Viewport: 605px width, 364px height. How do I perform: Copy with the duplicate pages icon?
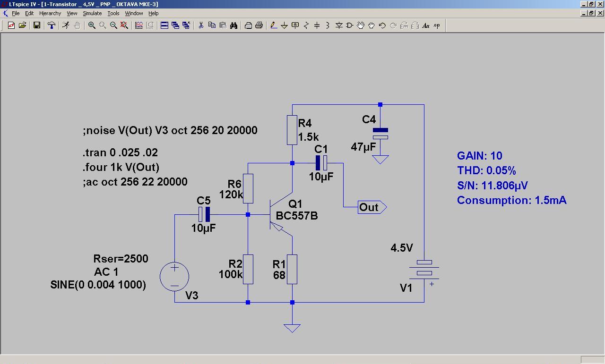pyautogui.click(x=212, y=25)
